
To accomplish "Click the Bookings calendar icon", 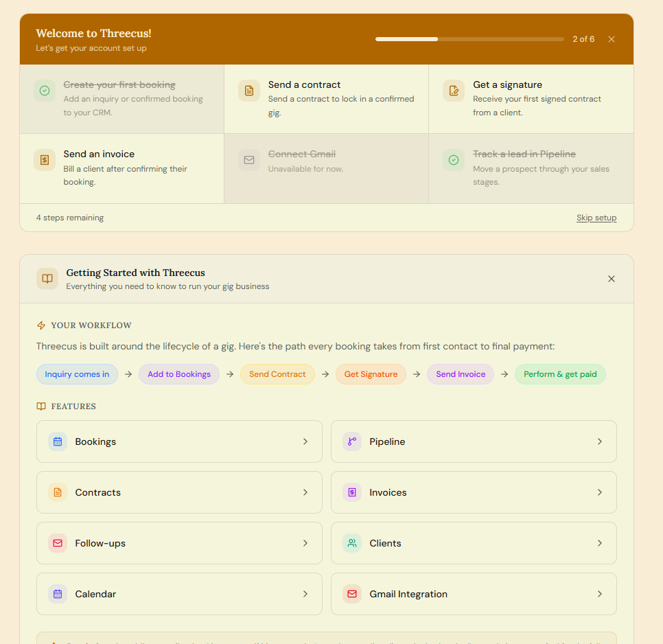I will (58, 441).
